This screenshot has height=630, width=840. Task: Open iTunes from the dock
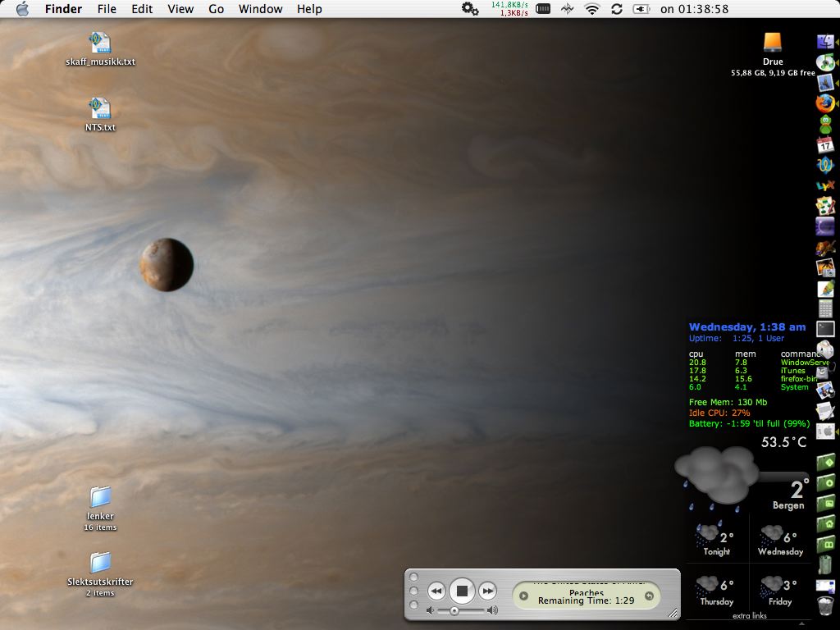point(825,62)
